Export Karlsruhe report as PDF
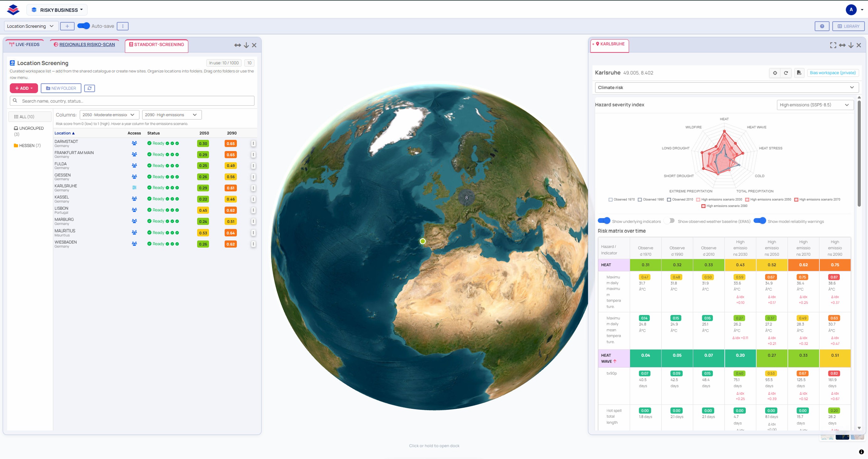 (x=799, y=73)
